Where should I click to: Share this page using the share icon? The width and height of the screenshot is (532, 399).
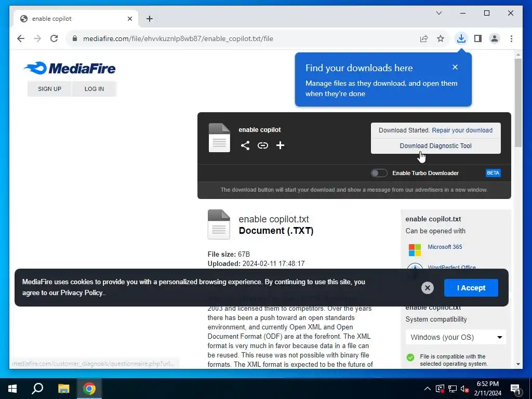coord(424,38)
